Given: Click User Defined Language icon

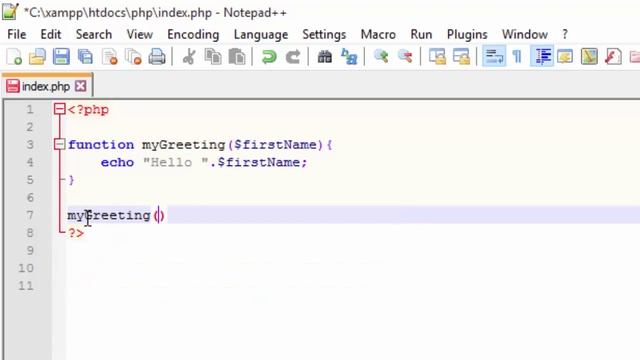Looking at the screenshot, I should click(565, 57).
